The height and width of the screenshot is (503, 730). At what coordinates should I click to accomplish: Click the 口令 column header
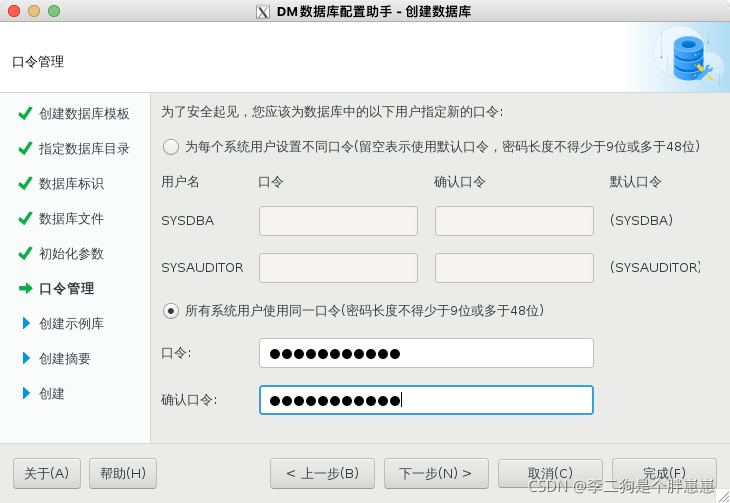click(x=271, y=182)
